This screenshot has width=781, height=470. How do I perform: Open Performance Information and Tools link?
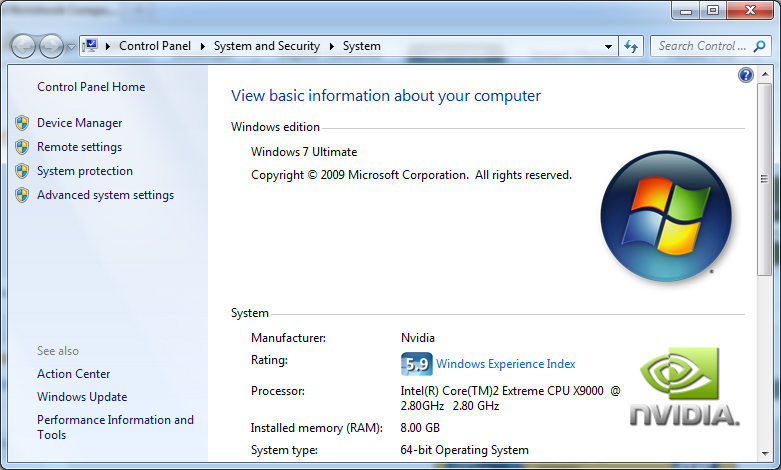(116, 427)
